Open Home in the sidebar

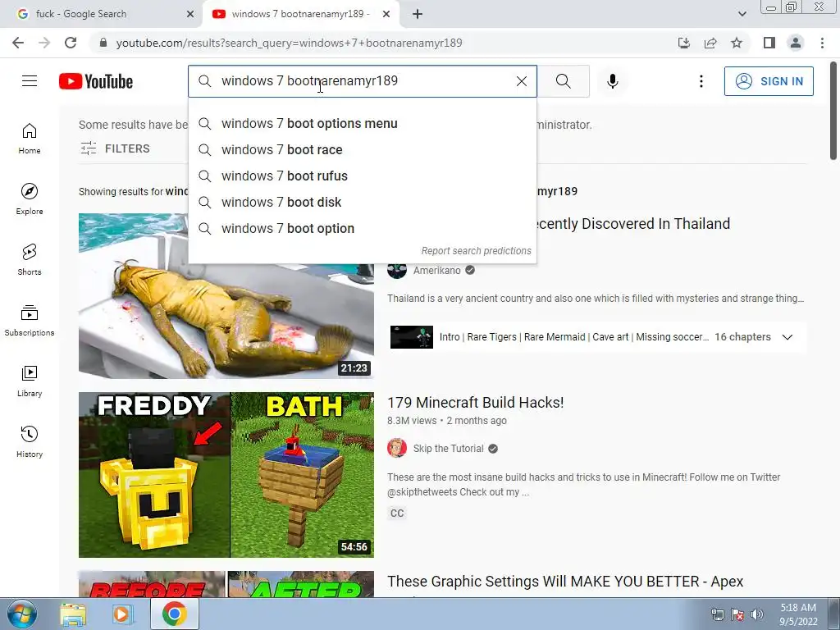point(30,138)
